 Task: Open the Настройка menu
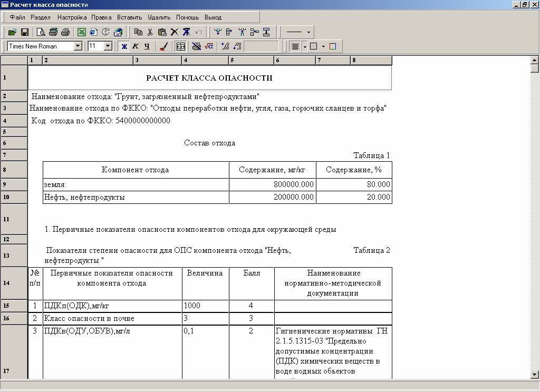tap(71, 17)
